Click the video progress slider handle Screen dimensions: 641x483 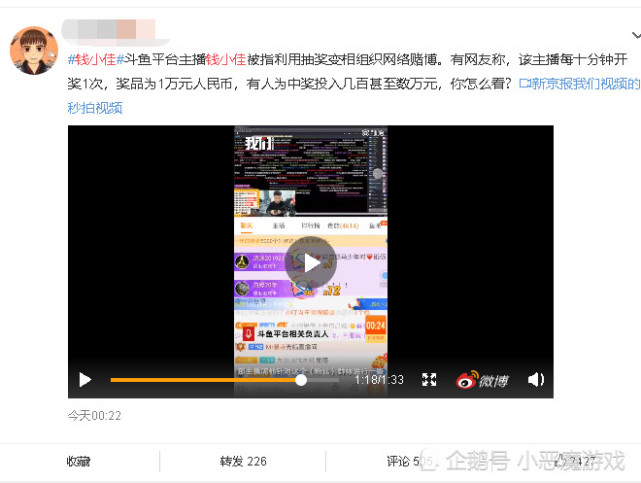(301, 380)
